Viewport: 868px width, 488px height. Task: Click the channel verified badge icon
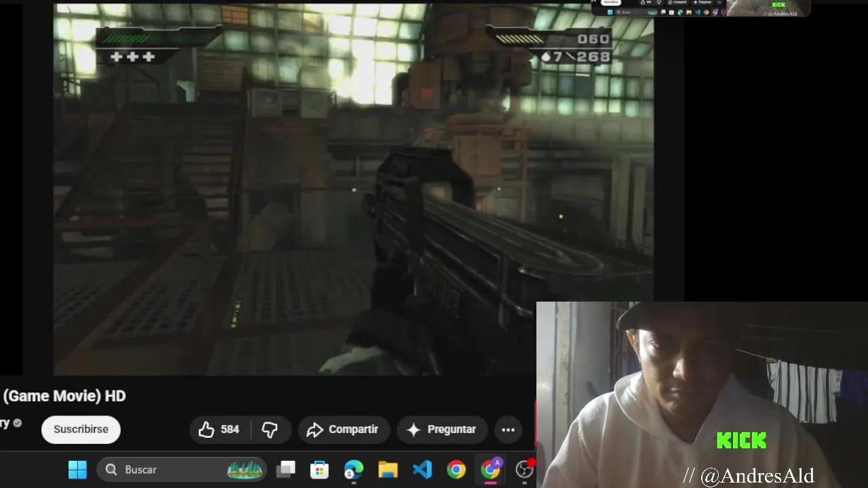(18, 423)
